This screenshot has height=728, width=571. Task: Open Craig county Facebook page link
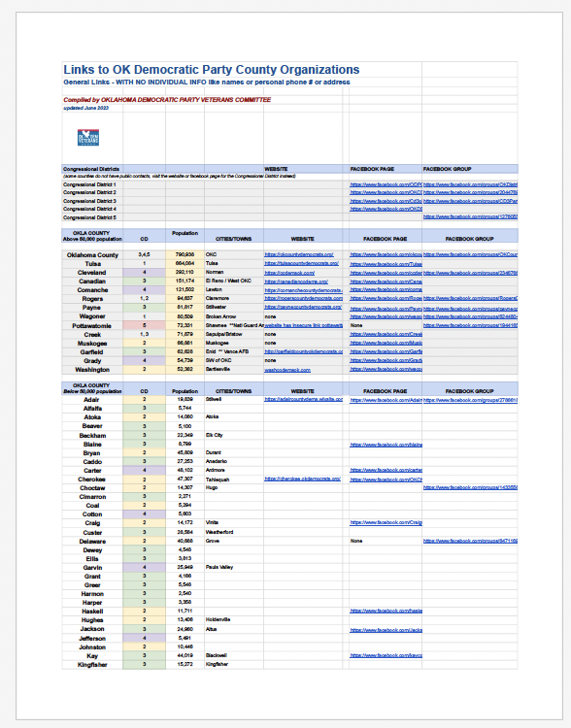point(386,523)
